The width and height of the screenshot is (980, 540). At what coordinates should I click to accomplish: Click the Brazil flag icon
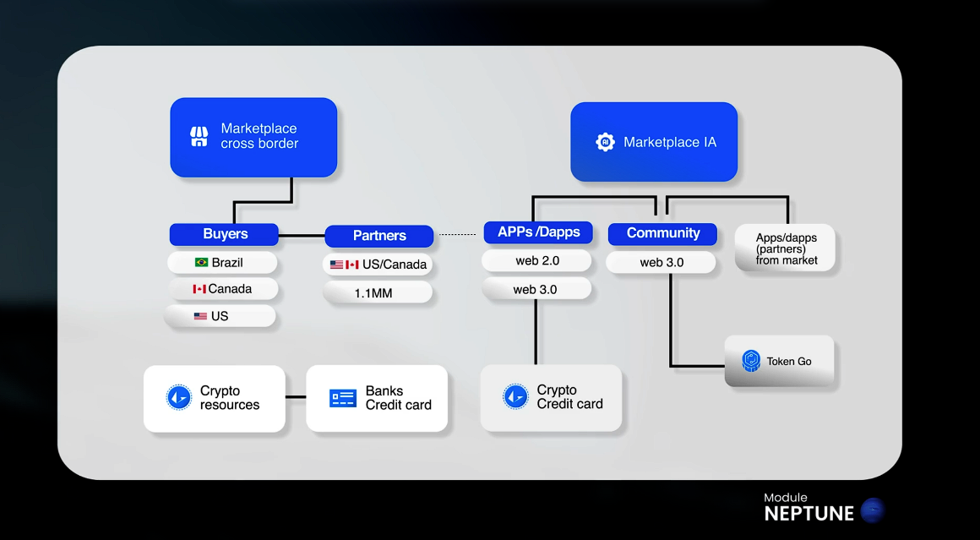pyautogui.click(x=202, y=263)
